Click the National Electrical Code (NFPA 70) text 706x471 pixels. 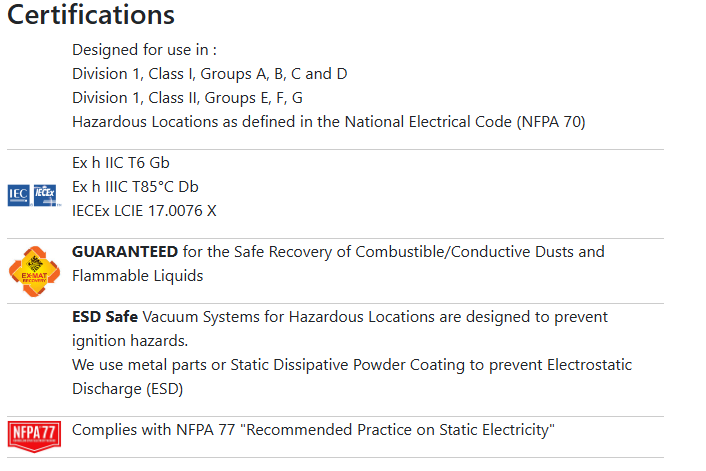click(465, 122)
